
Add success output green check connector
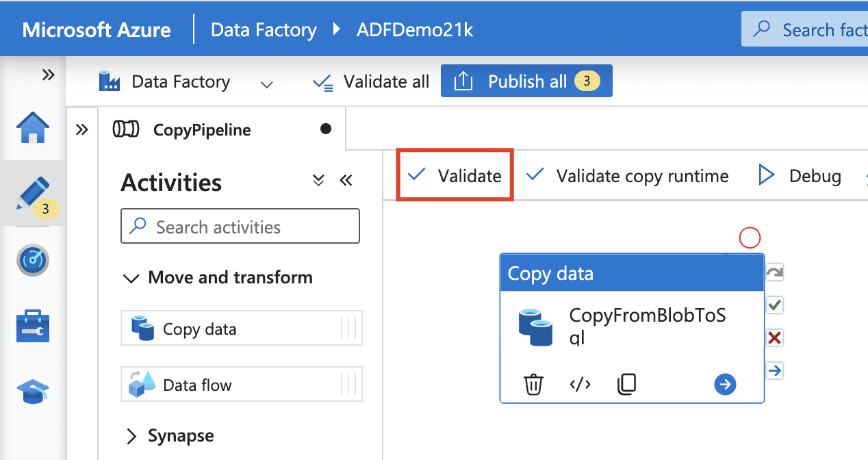[x=774, y=305]
